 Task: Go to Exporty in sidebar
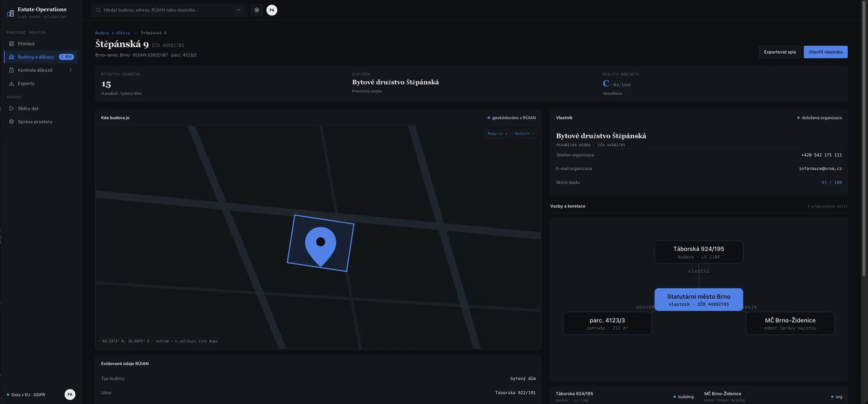pos(41,84)
